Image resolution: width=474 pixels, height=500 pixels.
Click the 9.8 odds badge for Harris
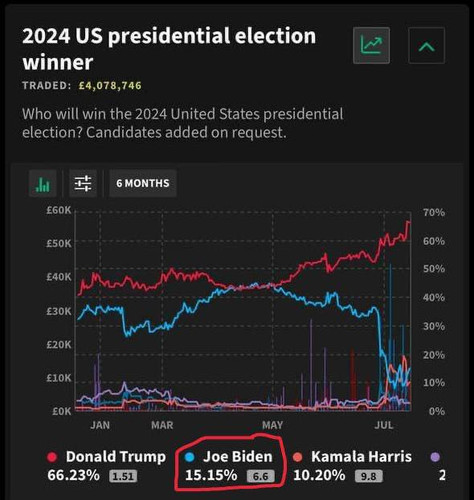pos(369,476)
